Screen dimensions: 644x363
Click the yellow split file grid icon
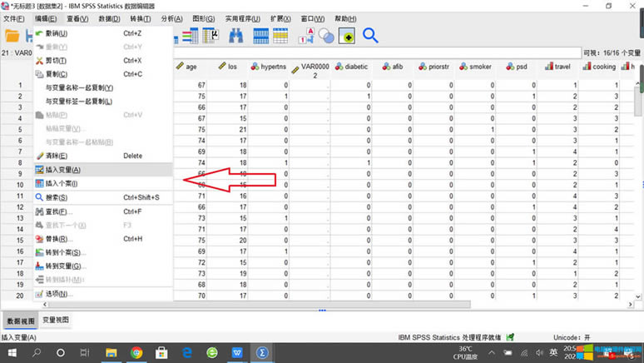pos(280,36)
